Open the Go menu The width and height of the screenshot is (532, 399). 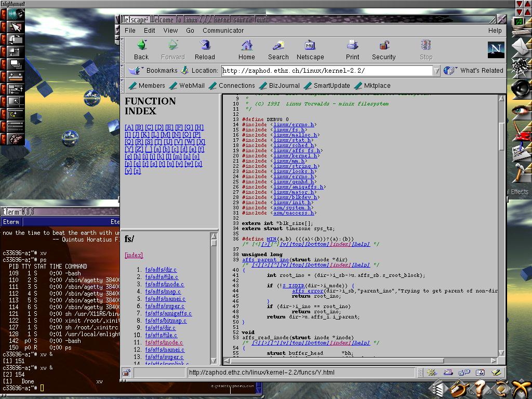[x=190, y=31]
